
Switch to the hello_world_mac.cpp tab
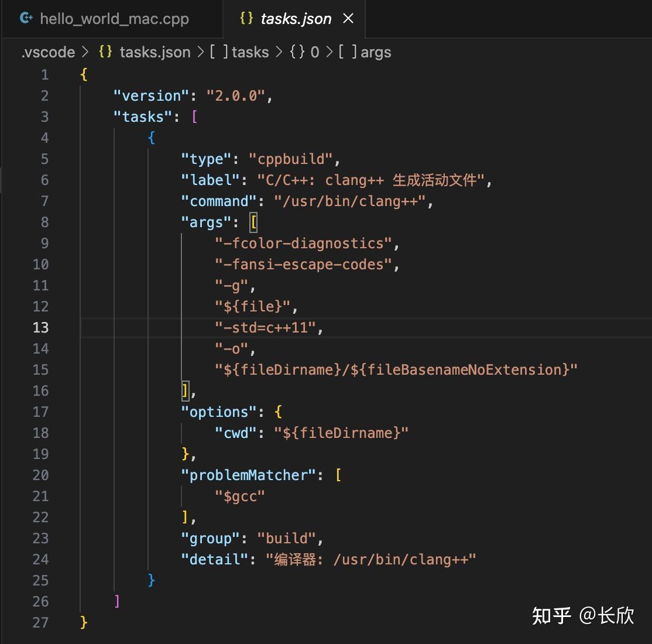[x=114, y=18]
